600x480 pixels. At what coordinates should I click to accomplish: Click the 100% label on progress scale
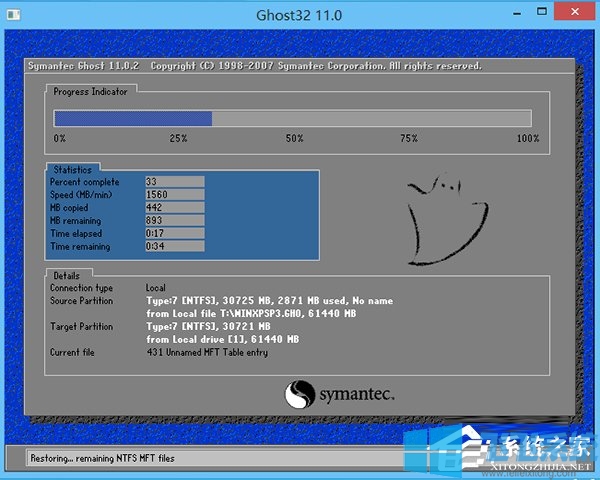527,139
